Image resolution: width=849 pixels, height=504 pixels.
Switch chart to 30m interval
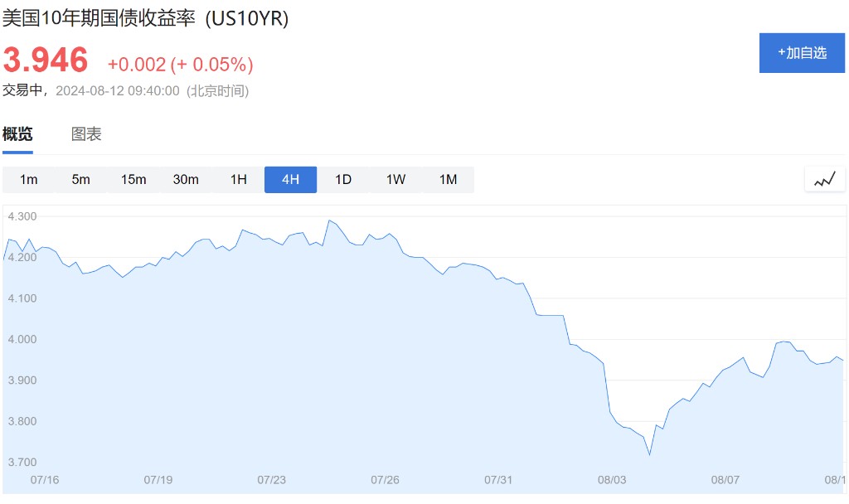click(x=186, y=179)
